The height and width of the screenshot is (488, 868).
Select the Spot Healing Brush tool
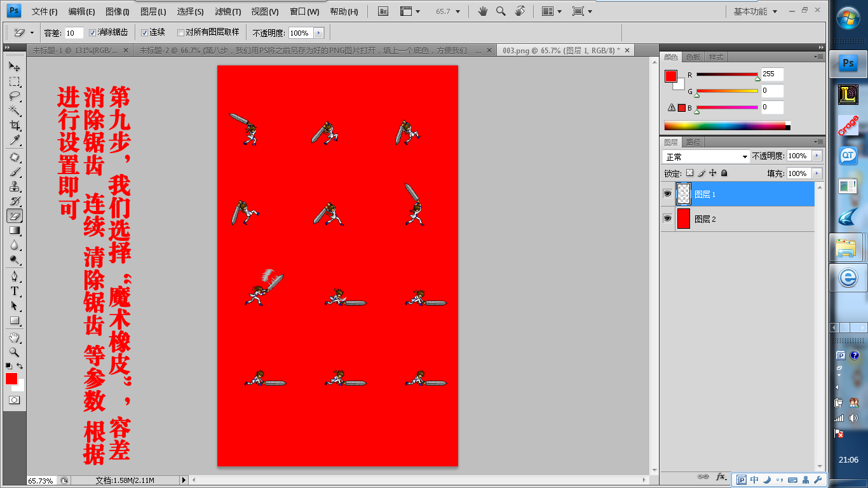point(14,157)
